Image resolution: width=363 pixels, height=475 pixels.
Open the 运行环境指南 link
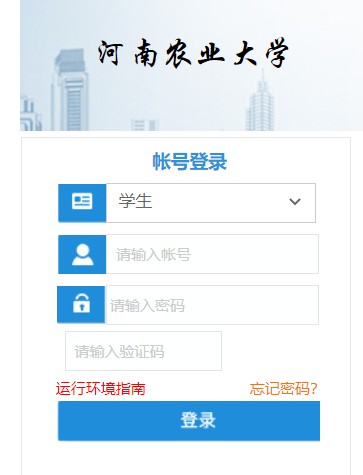100,389
